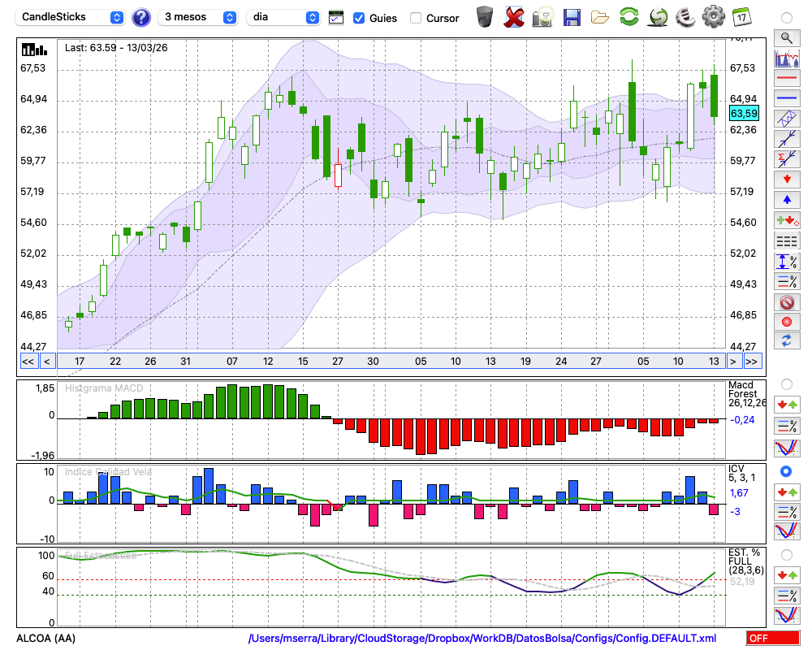Click the blue floppy disk save icon
This screenshot has height=650, width=812.
coord(572,17)
